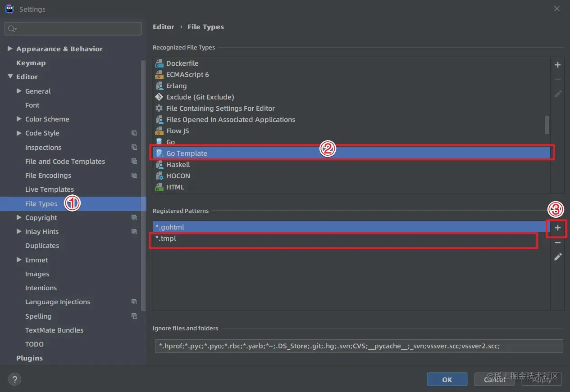Click copy icon beside Inspections

point(134,147)
